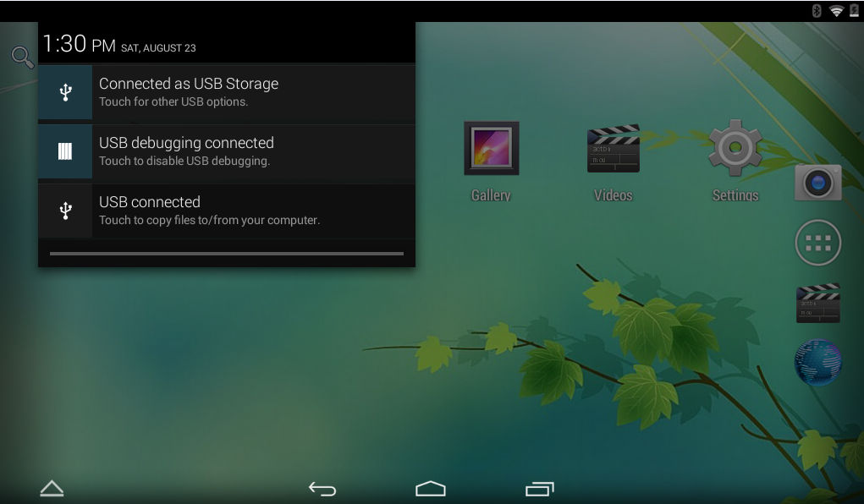Open the Gallery app icon
Viewport: 864px width, 504px height.
[491, 148]
